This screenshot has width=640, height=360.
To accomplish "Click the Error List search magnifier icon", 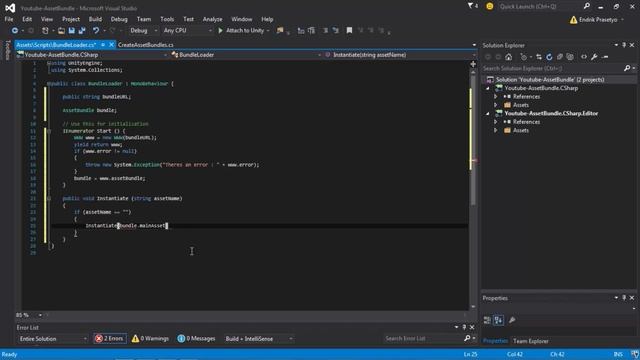I will coord(467,338).
